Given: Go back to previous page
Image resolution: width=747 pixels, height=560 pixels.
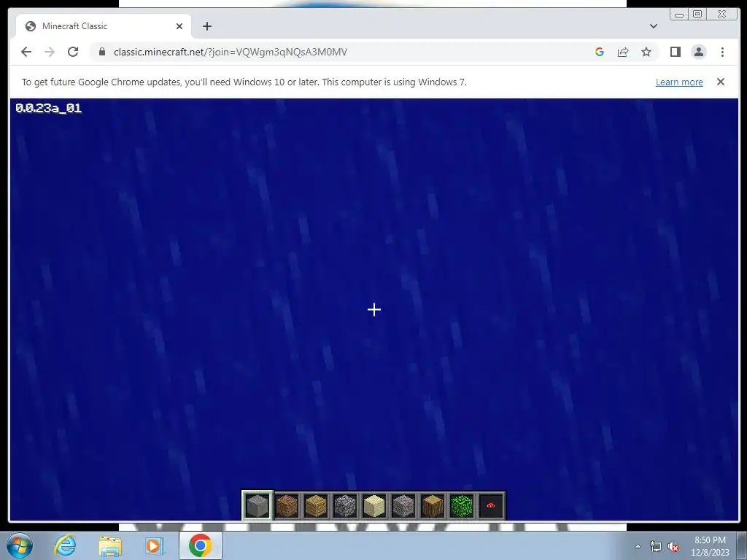Looking at the screenshot, I should pos(26,52).
